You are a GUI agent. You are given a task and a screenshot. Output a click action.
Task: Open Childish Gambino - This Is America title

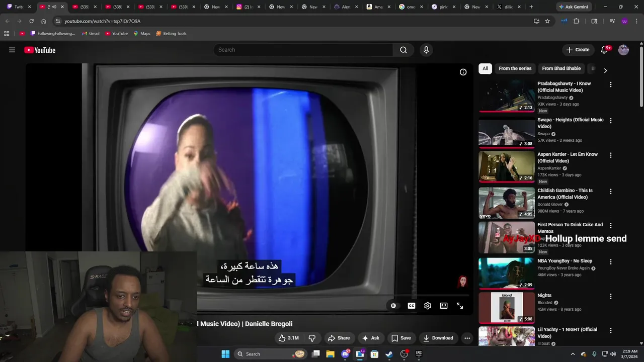(x=565, y=194)
